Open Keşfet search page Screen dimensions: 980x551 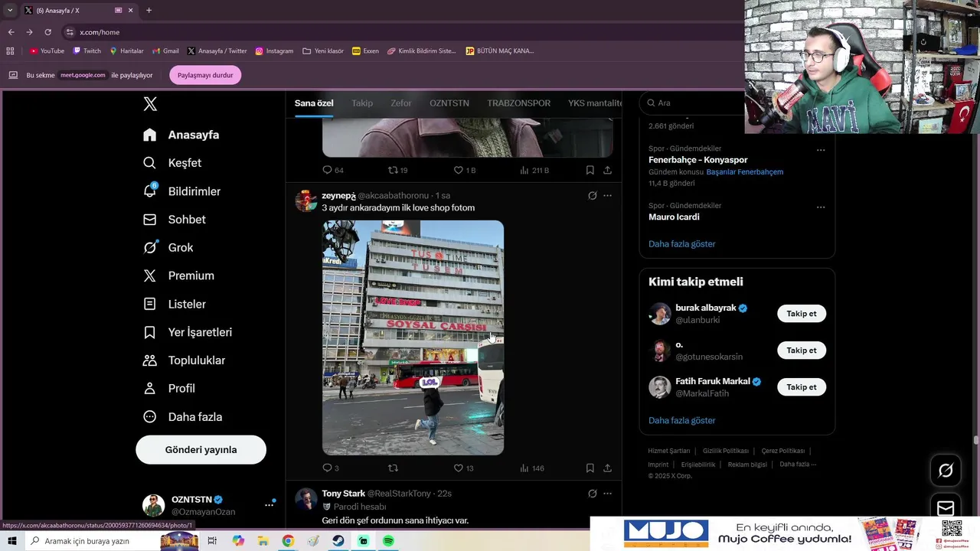173,163
